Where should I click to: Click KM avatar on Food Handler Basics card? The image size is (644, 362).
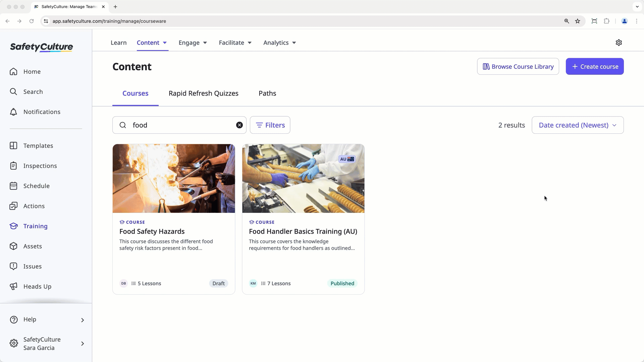pyautogui.click(x=253, y=283)
